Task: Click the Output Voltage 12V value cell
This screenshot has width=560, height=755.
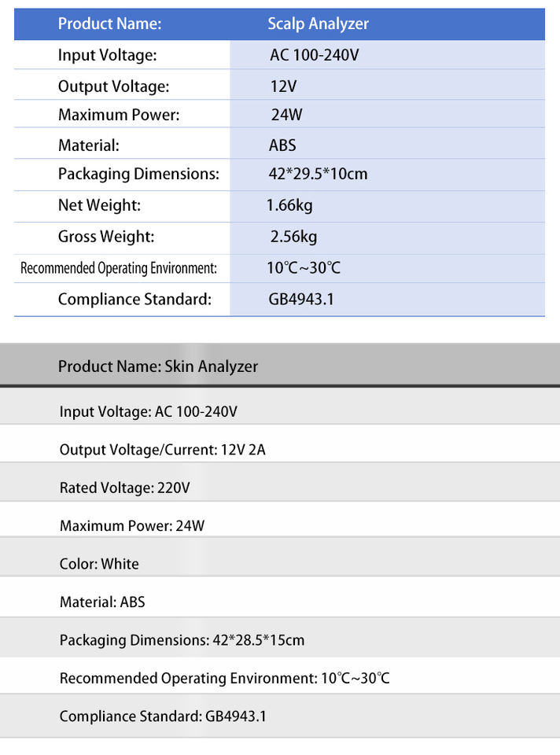Action: tap(283, 87)
